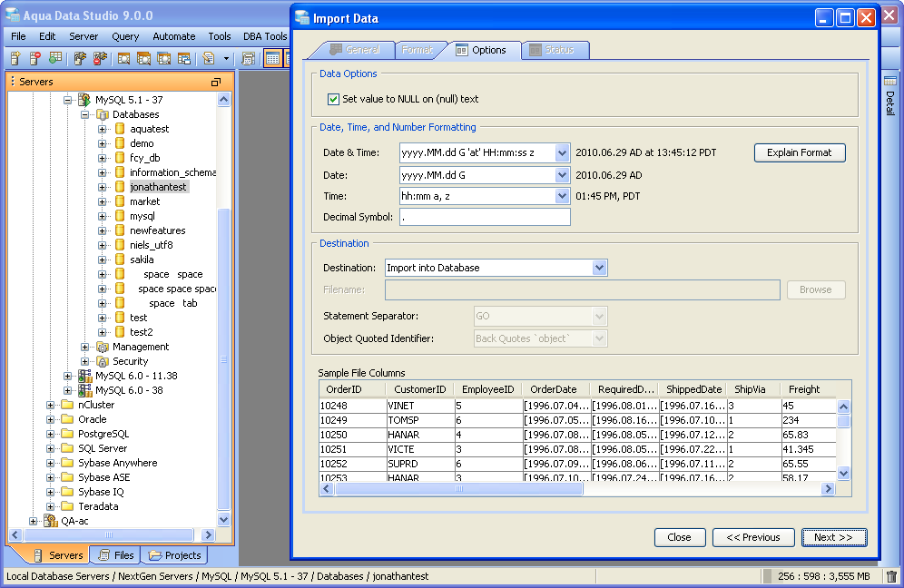
Task: Click the Register Server toolbar icon
Action: [x=15, y=58]
